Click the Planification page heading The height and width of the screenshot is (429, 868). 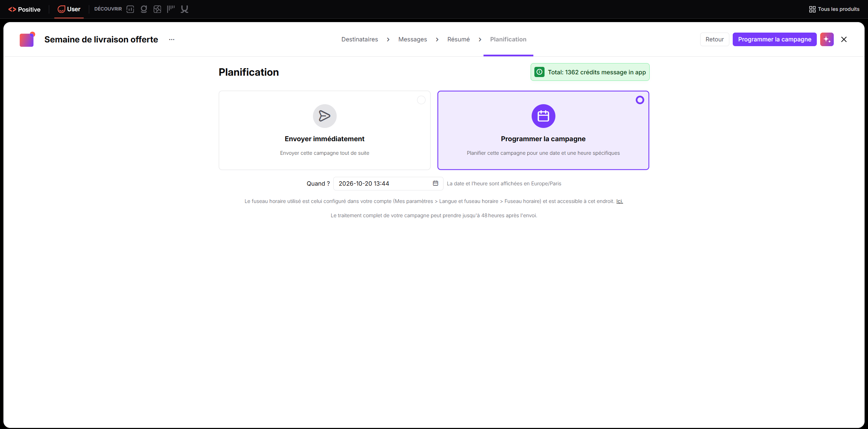point(249,72)
